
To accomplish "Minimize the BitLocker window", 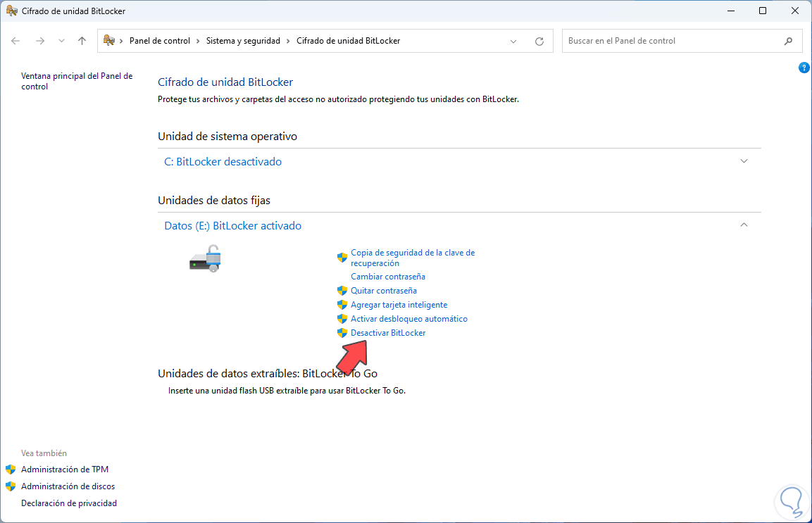I will (x=731, y=11).
